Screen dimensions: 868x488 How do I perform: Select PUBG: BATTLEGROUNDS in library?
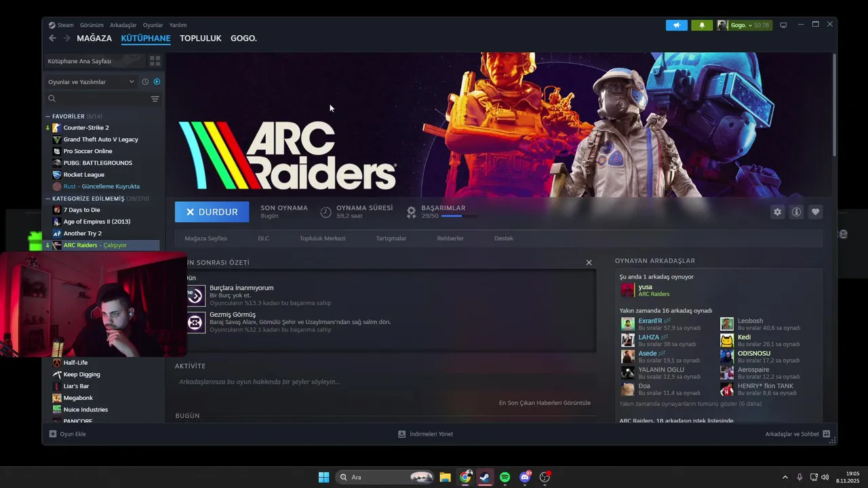pyautogui.click(x=98, y=163)
